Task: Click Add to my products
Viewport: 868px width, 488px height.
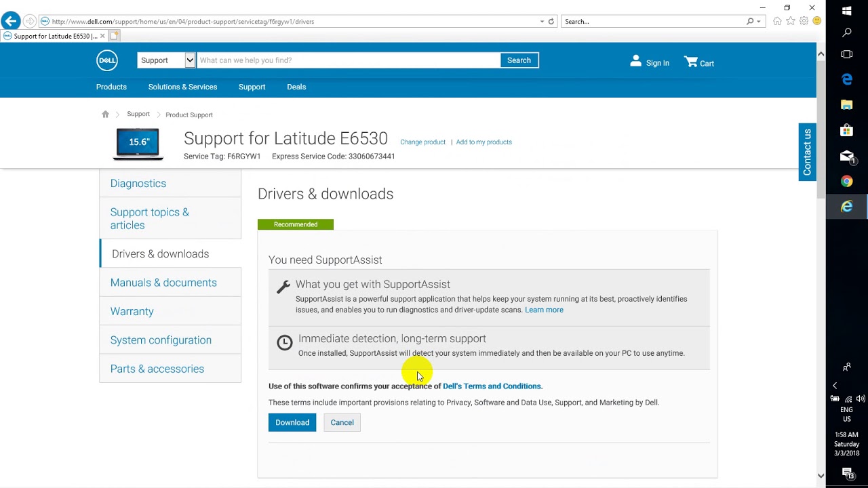Action: click(484, 142)
